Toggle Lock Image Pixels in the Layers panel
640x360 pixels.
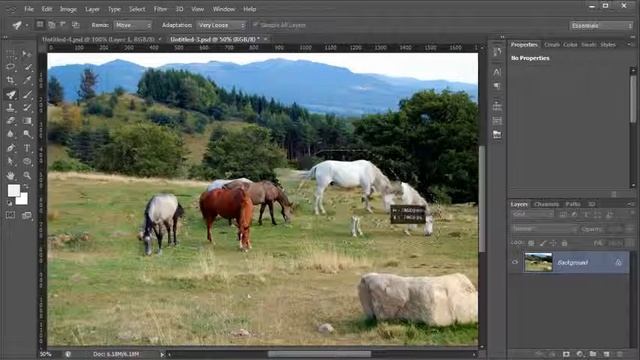point(542,243)
